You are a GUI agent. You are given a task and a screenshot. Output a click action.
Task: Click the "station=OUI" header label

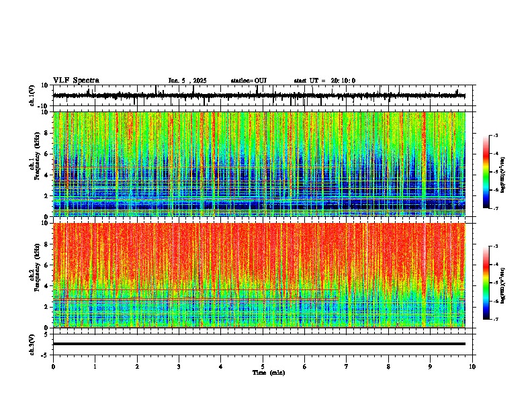pyautogui.click(x=249, y=81)
